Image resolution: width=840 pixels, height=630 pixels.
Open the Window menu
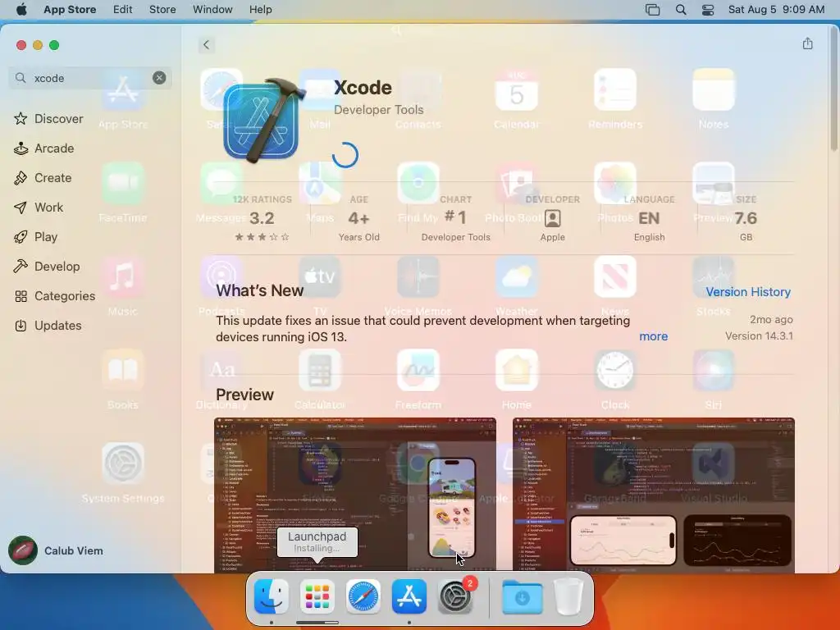tap(212, 10)
